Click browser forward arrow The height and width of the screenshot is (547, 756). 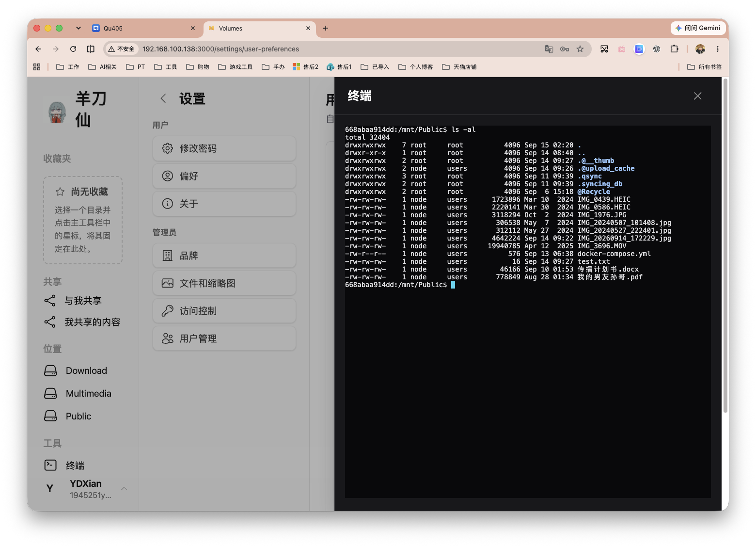(56, 49)
